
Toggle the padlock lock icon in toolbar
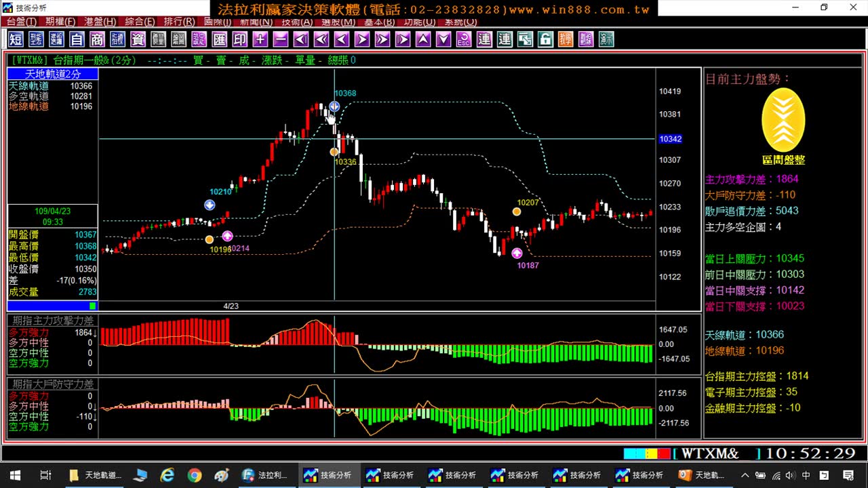pyautogui.click(x=545, y=39)
